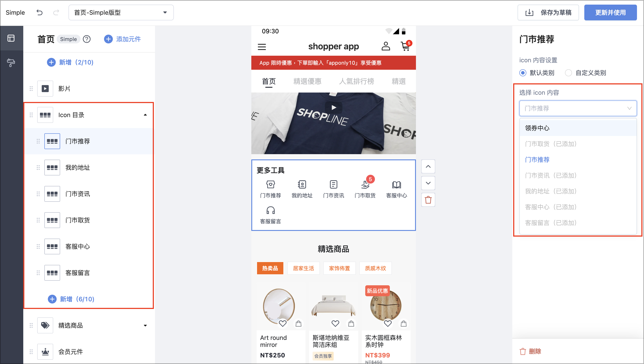Select the 热卖品 category tab
This screenshot has width=644, height=364.
coord(270,268)
